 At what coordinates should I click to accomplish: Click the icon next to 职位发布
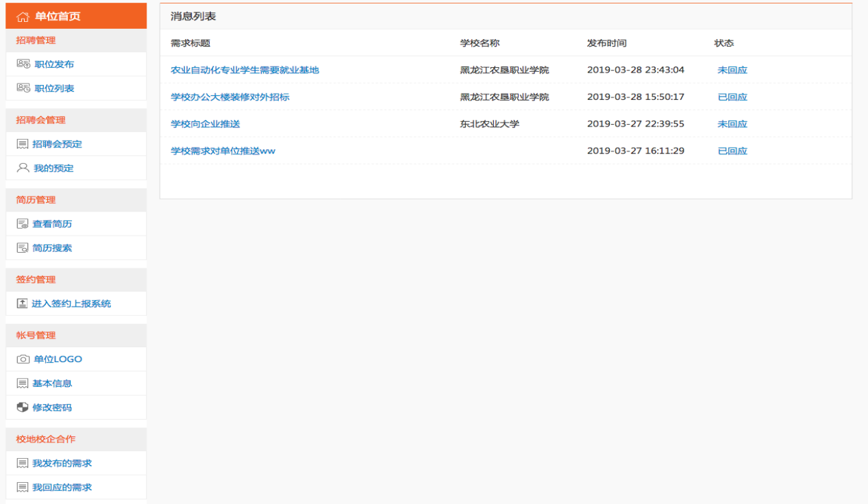23,64
